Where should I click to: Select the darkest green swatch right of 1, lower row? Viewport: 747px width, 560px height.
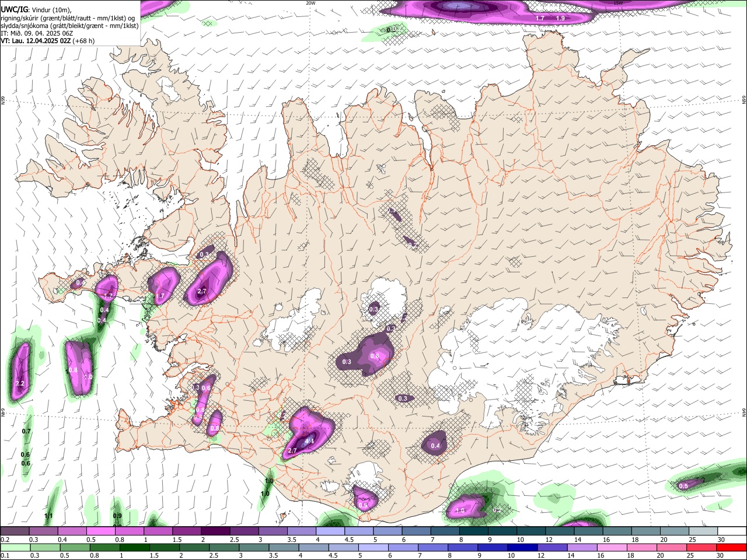point(134,547)
